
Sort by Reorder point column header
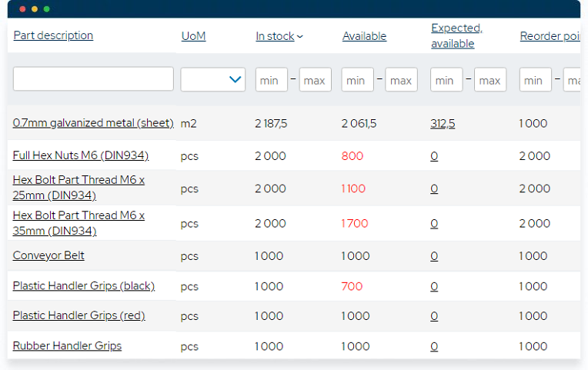point(550,36)
